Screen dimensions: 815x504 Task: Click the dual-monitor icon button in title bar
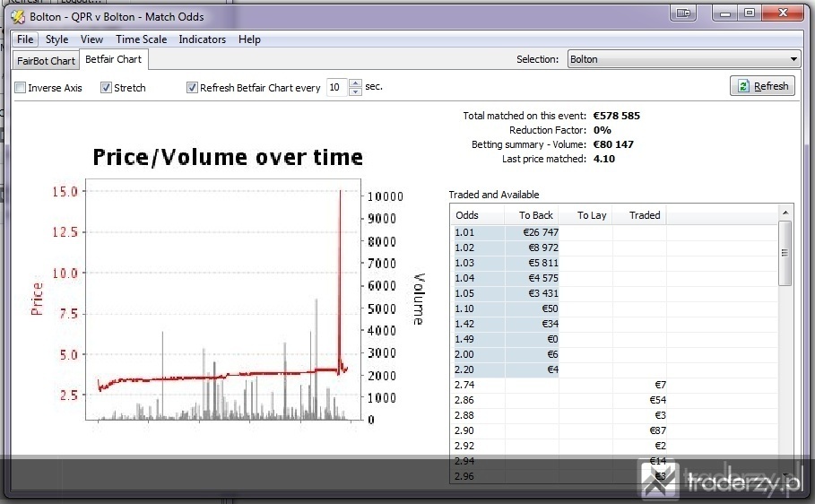(x=683, y=13)
